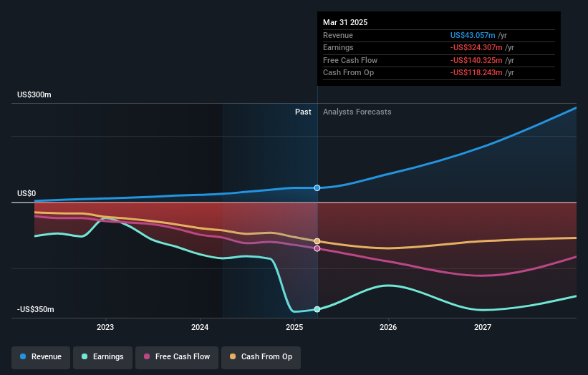Select the orange Cash From Op data point
Image resolution: width=588 pixels, height=375 pixels.
[317, 241]
